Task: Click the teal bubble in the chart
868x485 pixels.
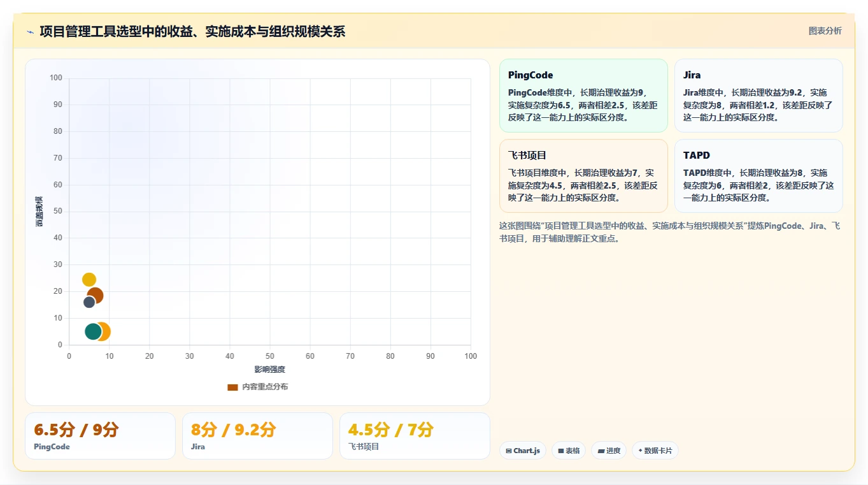Action: pos(93,331)
